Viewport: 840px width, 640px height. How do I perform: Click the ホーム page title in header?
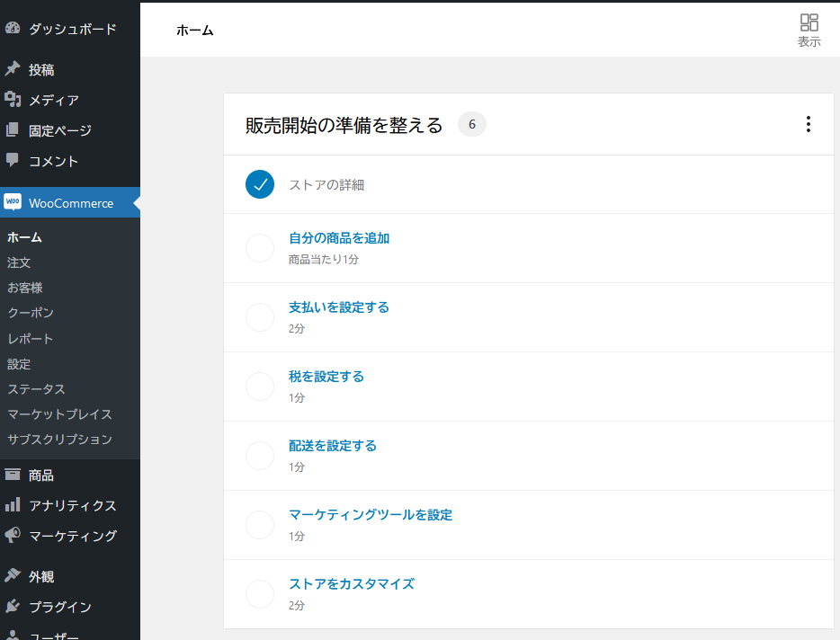(x=195, y=31)
